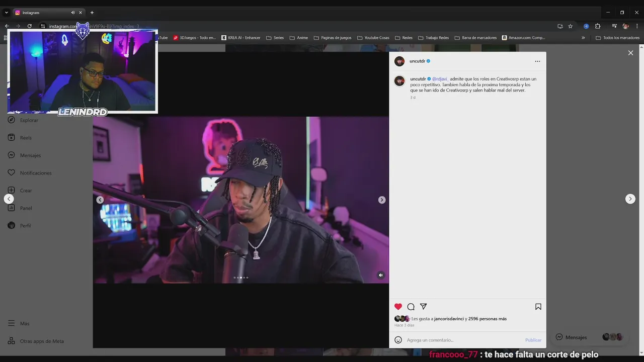Open Paginas de juegos bookmark folder
Image resolution: width=644 pixels, height=362 pixels.
(333, 38)
